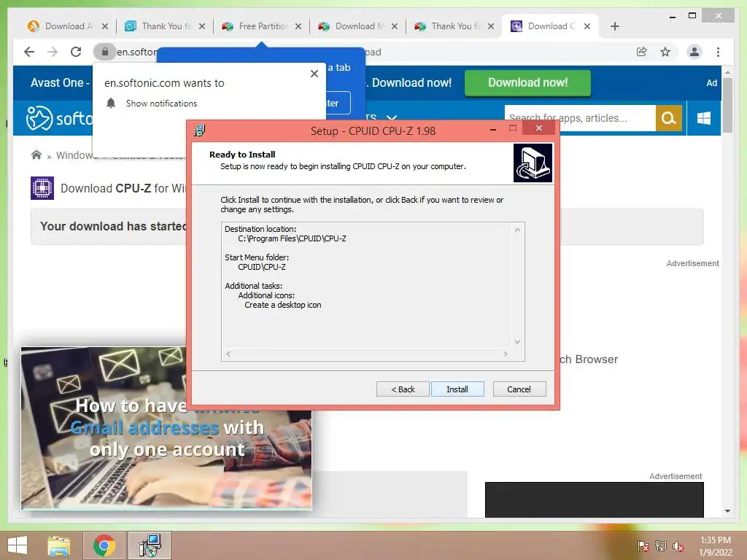
Task: Click 'Avast One' ad text
Action: (57, 83)
